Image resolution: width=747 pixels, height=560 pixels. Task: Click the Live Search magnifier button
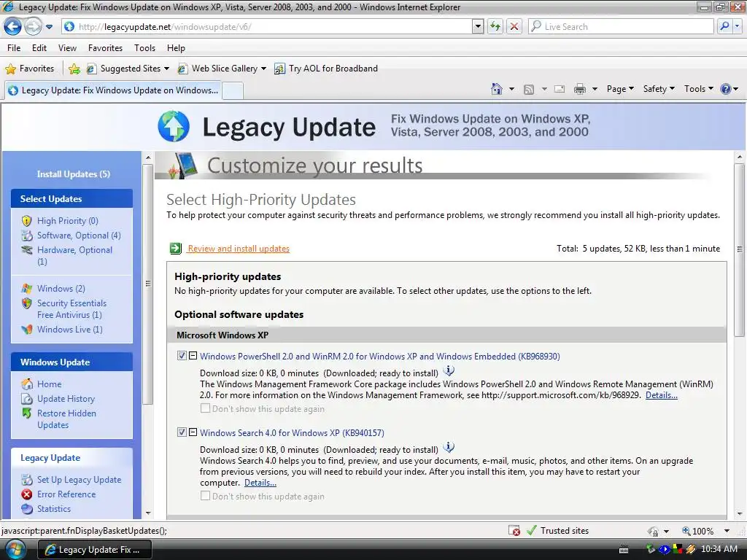point(724,27)
